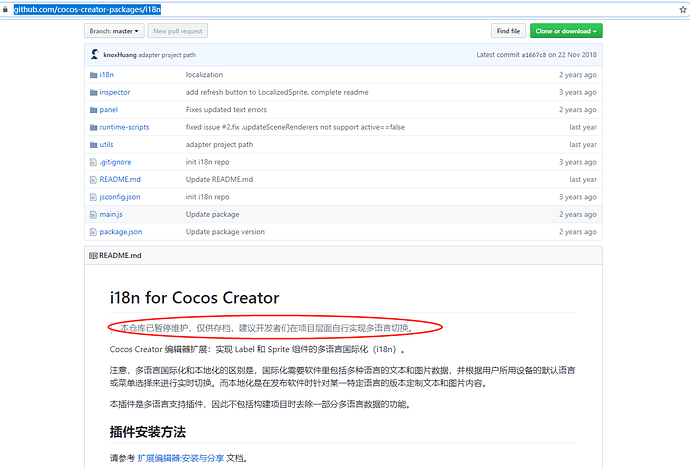Viewport: 690px width, 470px height.
Task: Click 'last year' in README.md row
Action: (583, 180)
